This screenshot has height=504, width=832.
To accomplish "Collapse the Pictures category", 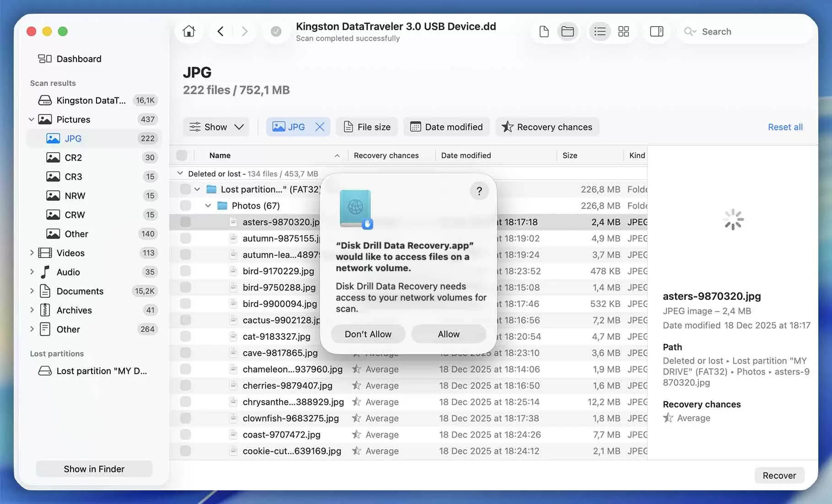I will [31, 119].
